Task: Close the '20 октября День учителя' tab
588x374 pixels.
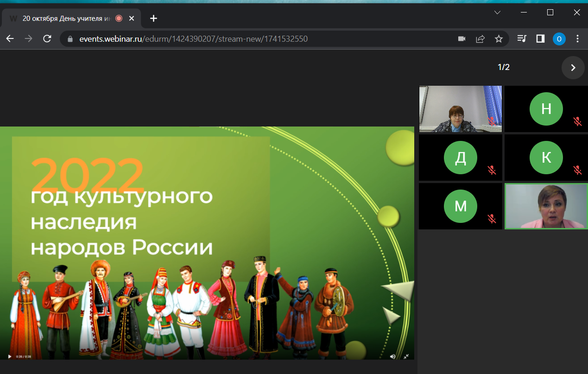Action: (x=132, y=19)
